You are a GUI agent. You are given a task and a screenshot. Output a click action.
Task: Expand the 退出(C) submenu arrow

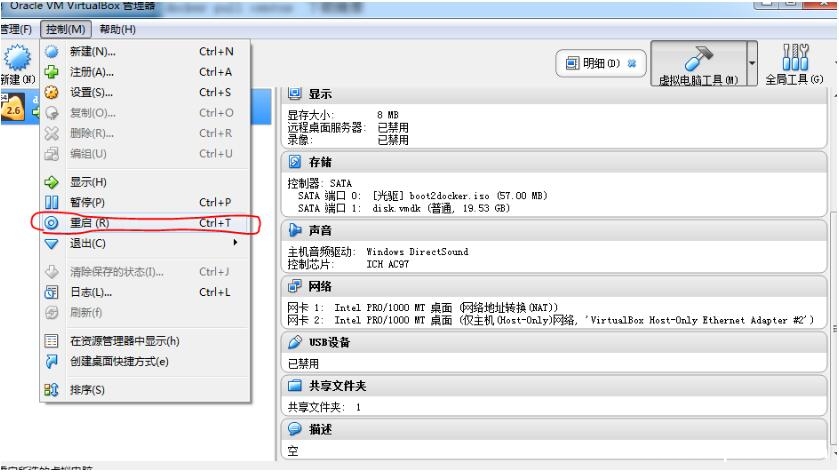tap(235, 242)
